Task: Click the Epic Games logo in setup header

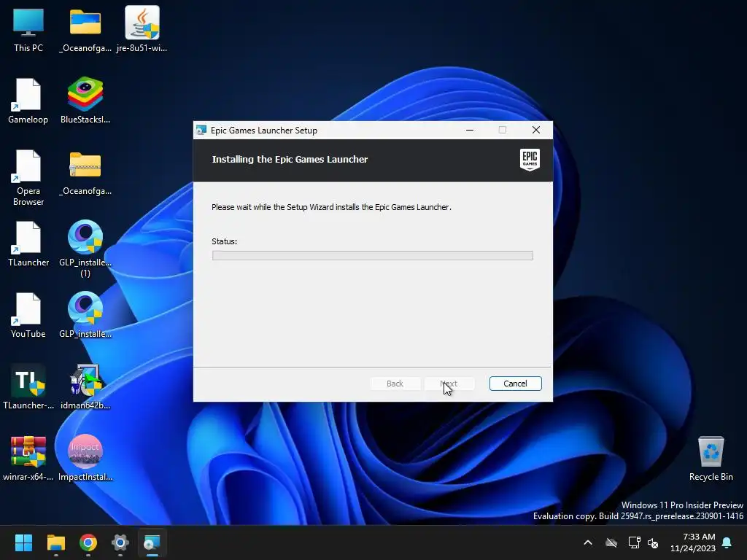Action: coord(530,160)
